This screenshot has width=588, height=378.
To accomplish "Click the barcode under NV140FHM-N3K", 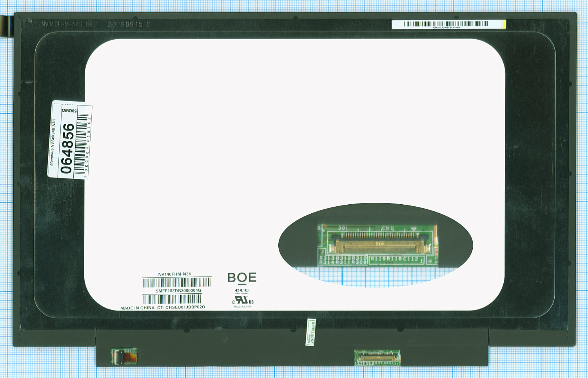I will [177, 282].
